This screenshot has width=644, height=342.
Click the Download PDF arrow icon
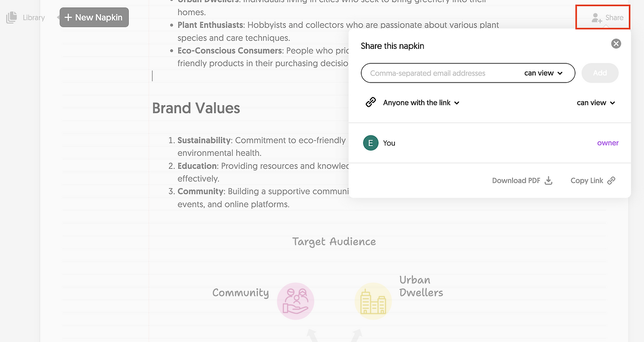(549, 180)
